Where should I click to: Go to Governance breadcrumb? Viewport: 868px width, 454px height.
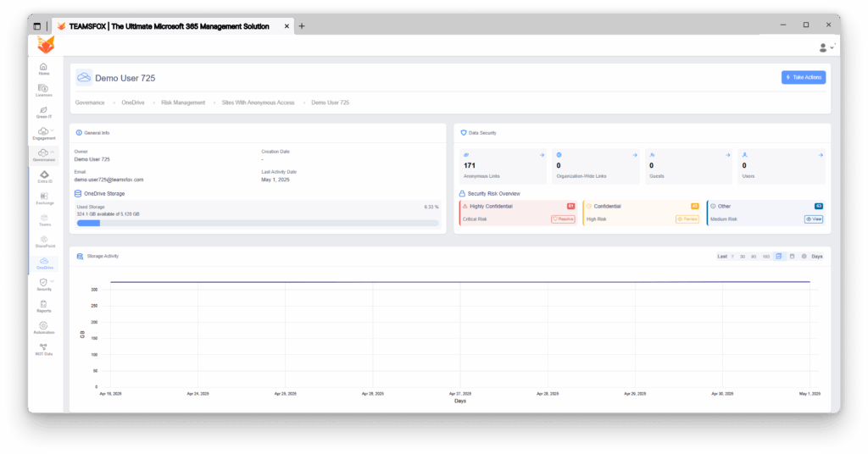click(x=90, y=102)
